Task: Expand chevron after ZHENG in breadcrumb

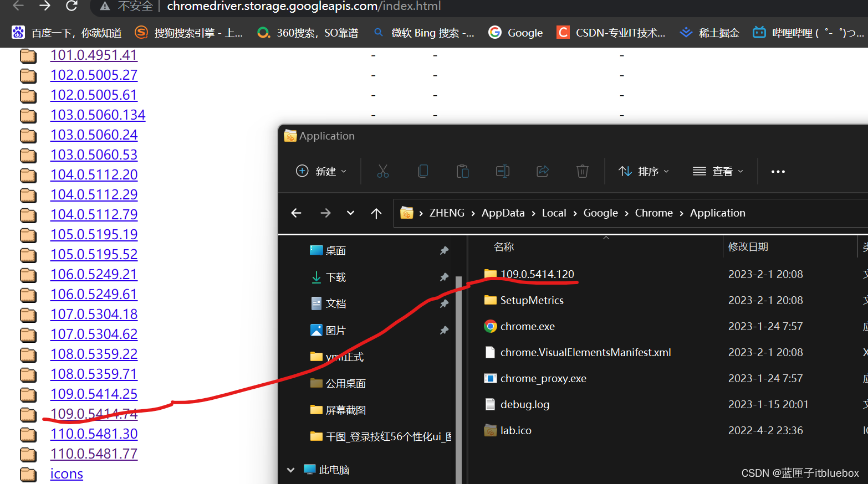Action: coord(473,214)
